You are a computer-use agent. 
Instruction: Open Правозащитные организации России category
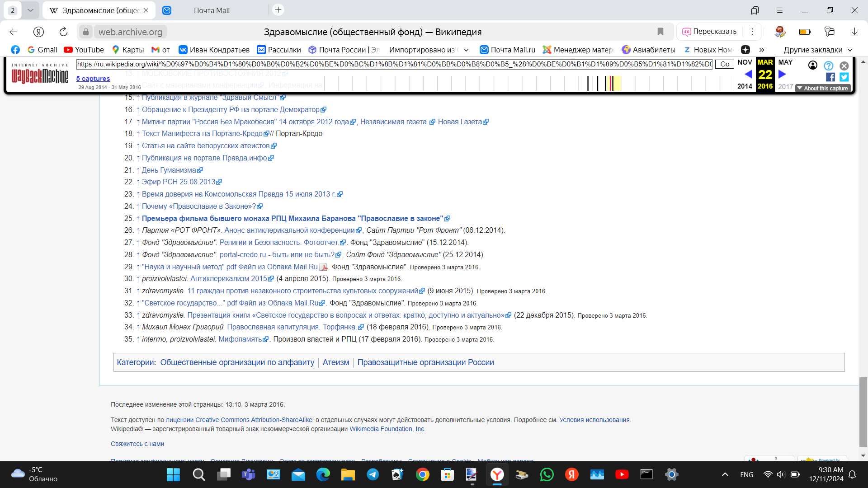(x=425, y=362)
